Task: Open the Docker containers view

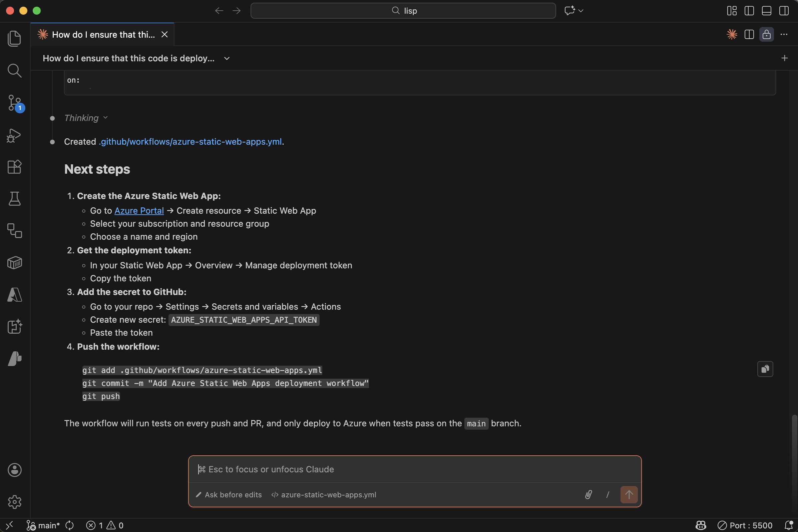Action: coord(15,262)
